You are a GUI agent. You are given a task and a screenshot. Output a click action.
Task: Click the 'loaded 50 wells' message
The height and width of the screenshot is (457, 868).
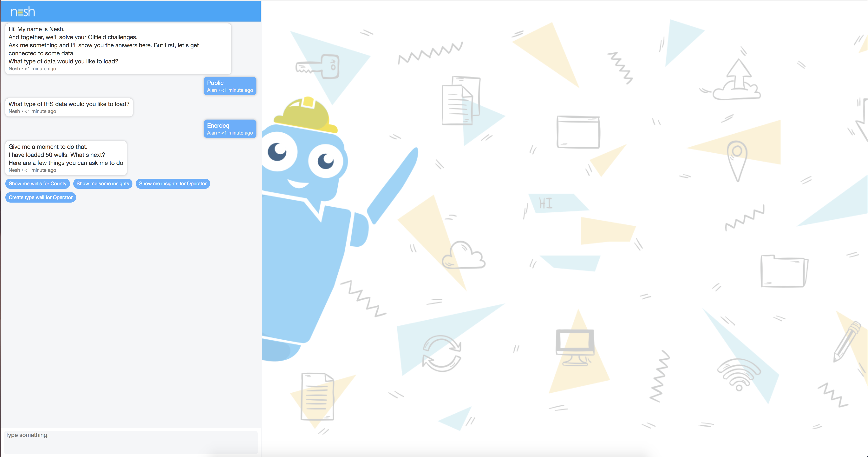pyautogui.click(x=66, y=158)
